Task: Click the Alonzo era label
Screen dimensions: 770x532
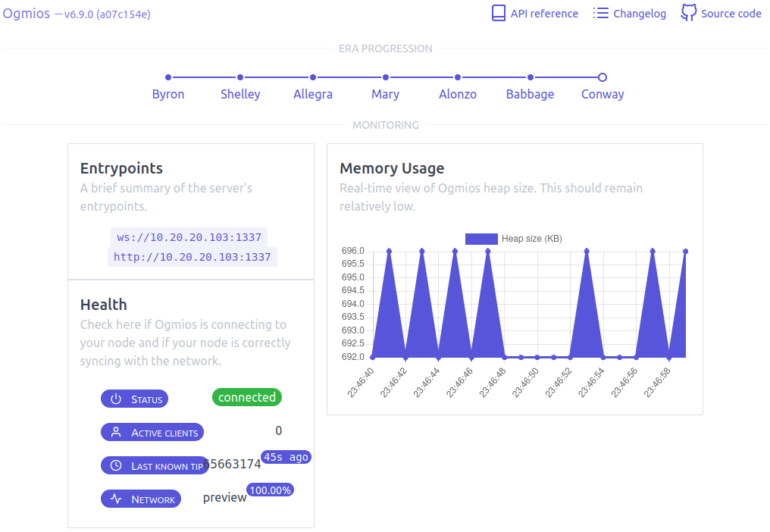Action: (458, 94)
